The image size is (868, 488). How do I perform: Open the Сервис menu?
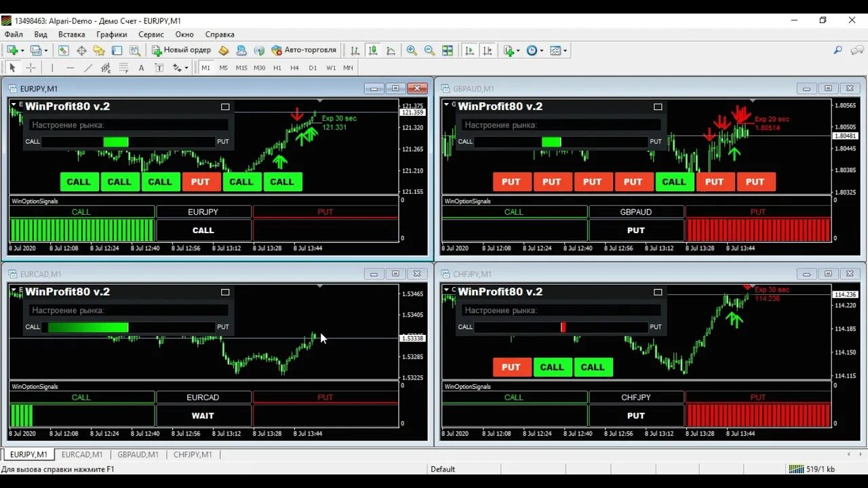coord(151,35)
